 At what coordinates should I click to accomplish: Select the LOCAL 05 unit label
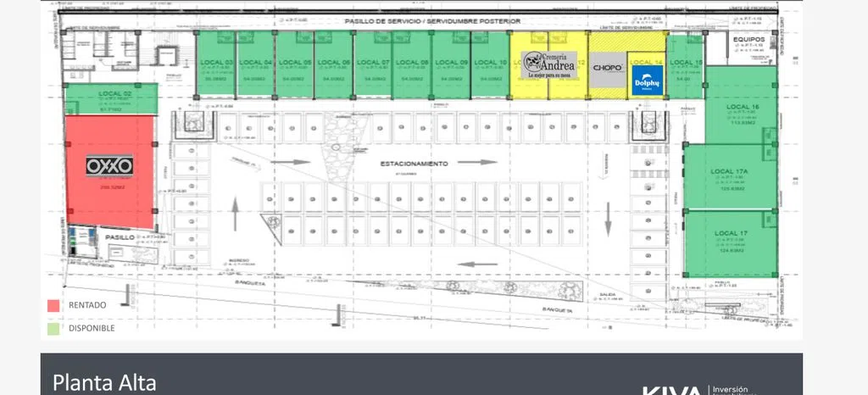(295, 62)
